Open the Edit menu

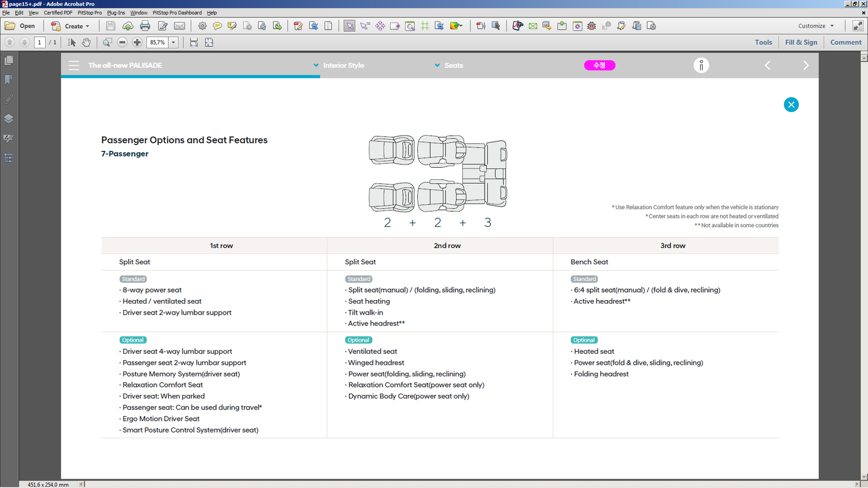pos(19,13)
